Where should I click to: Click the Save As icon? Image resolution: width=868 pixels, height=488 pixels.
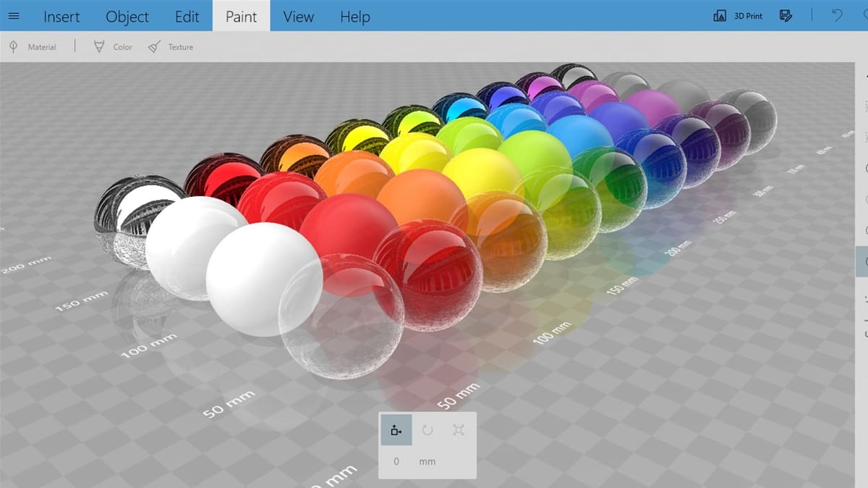(x=786, y=15)
